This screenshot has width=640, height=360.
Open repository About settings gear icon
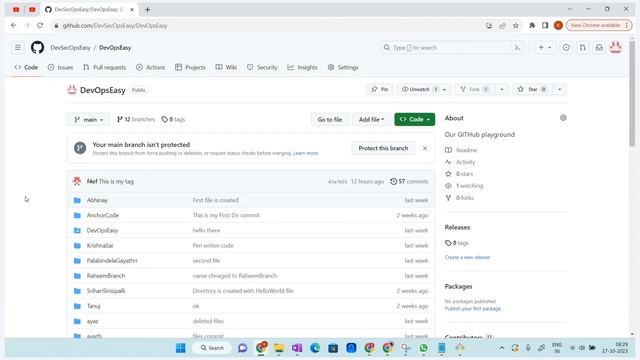563,118
